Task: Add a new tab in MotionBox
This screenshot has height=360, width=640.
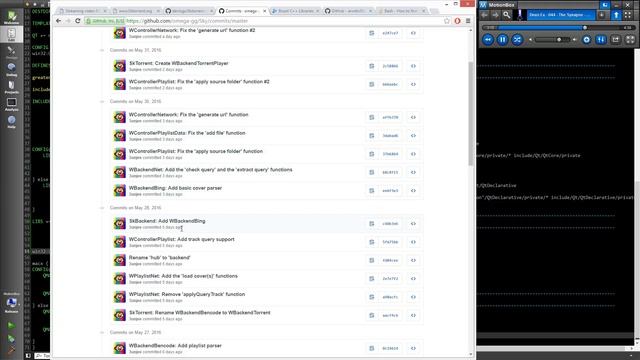Action: click(602, 15)
